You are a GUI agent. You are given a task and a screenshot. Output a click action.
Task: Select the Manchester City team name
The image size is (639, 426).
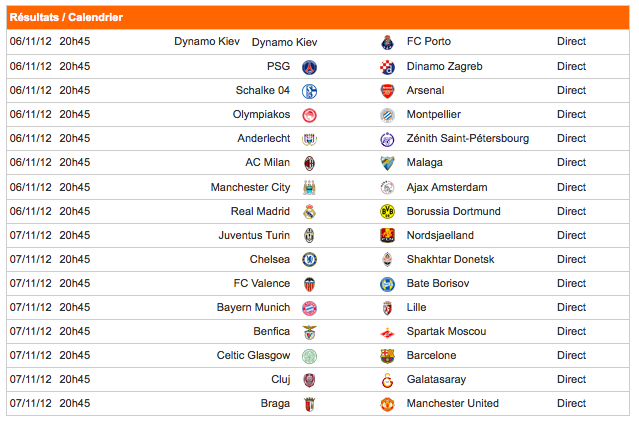pos(250,187)
